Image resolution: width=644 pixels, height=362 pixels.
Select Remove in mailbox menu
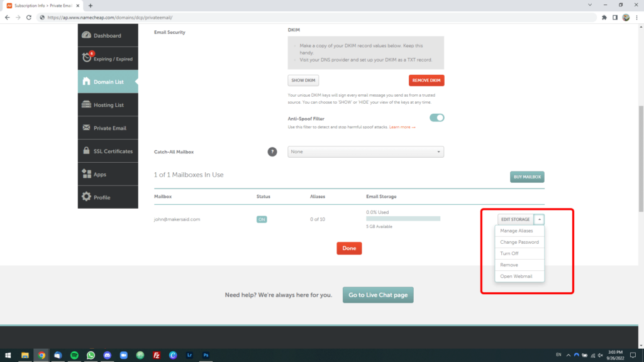(519, 265)
